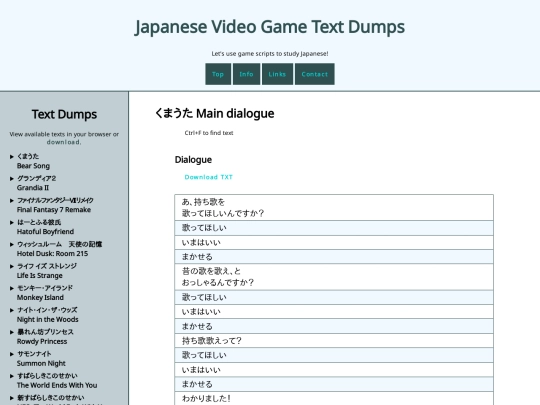Open the Top navigation button
Screen dimensions: 540x405
(x=218, y=74)
